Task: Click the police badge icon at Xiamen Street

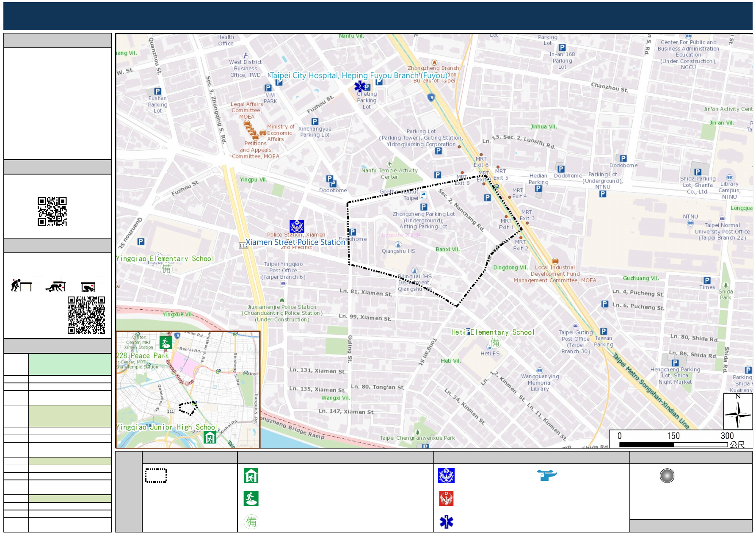Action: (297, 227)
